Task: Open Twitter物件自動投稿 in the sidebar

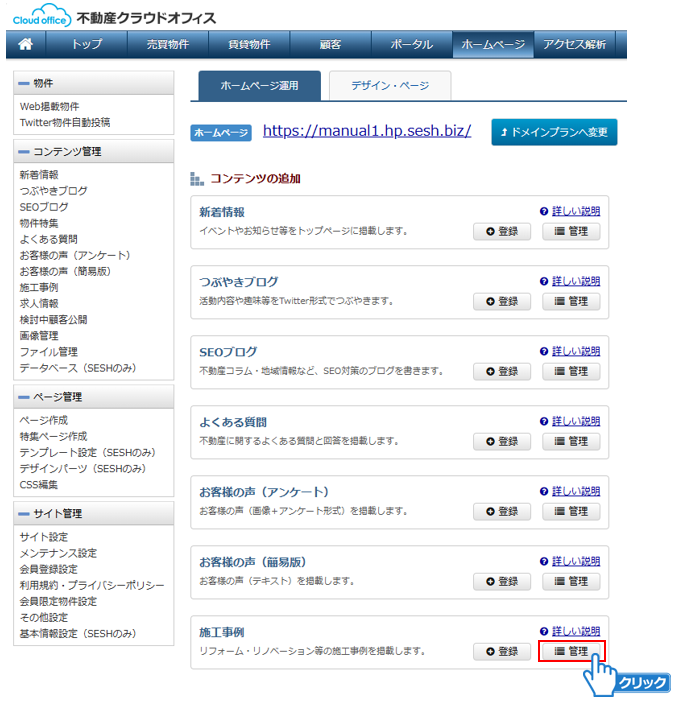Action: (65, 122)
